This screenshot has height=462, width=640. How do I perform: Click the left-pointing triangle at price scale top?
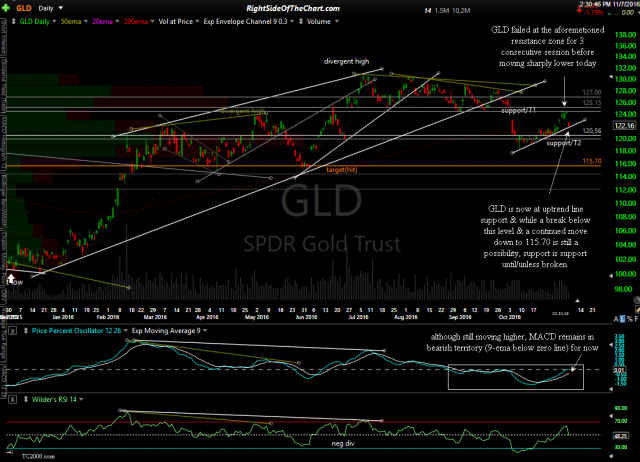(611, 77)
